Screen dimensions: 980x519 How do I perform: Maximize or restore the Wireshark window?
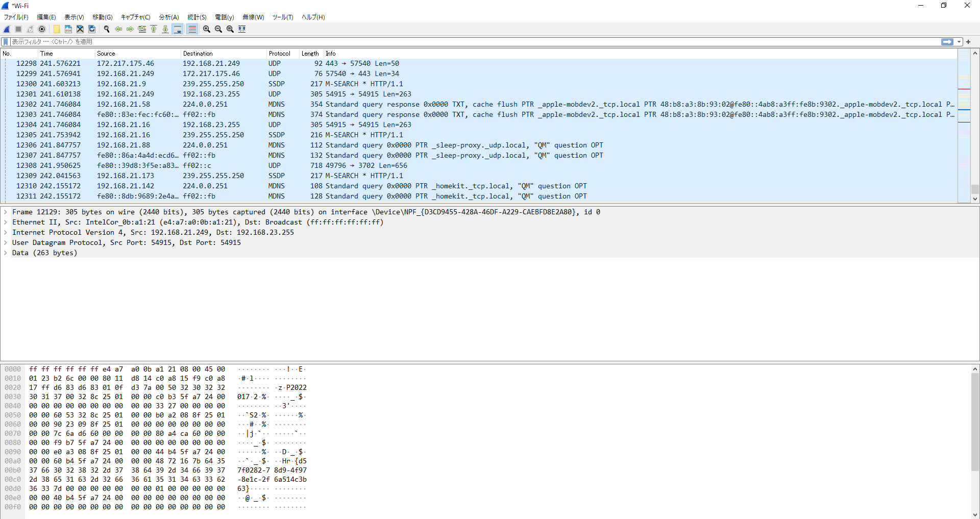[x=944, y=6]
